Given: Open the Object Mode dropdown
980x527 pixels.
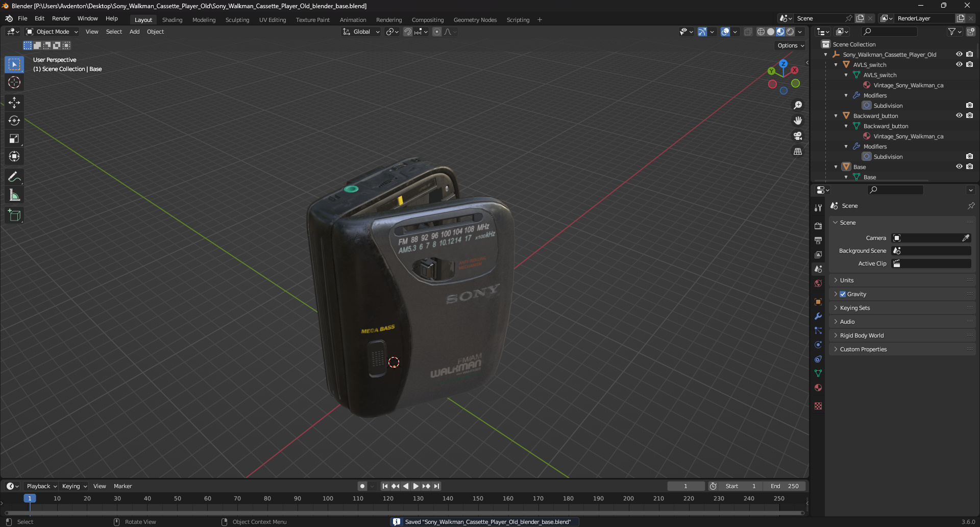Looking at the screenshot, I should click(52, 32).
